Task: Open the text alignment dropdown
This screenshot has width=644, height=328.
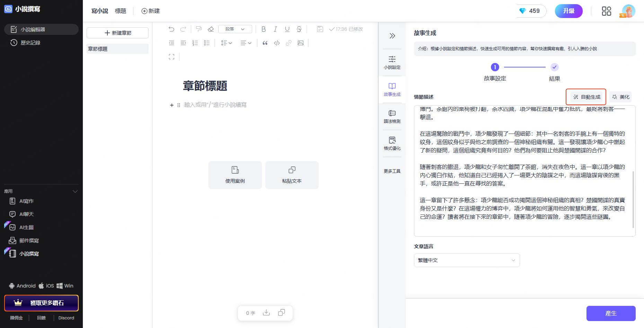Action: click(x=246, y=43)
